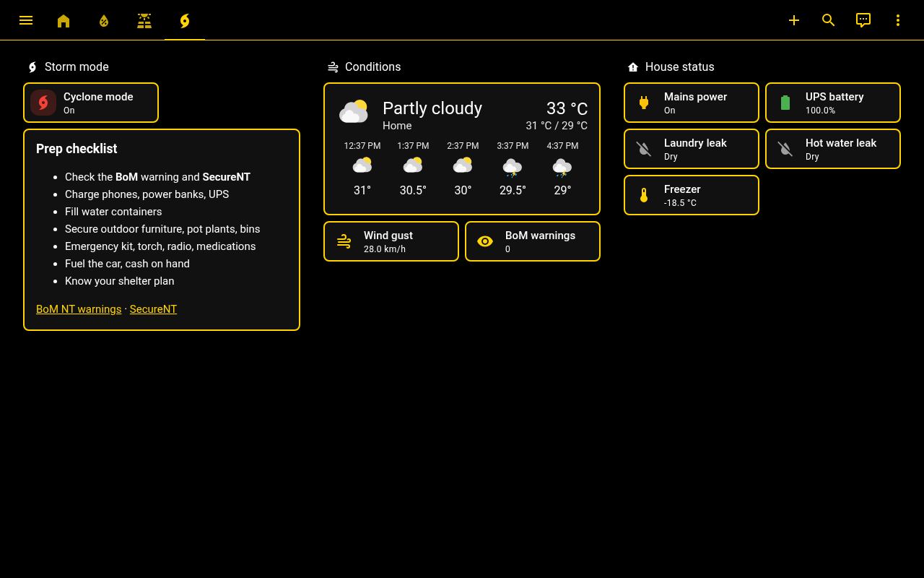
Task: Select the 2:37 PM forecast icon
Action: coord(463,166)
